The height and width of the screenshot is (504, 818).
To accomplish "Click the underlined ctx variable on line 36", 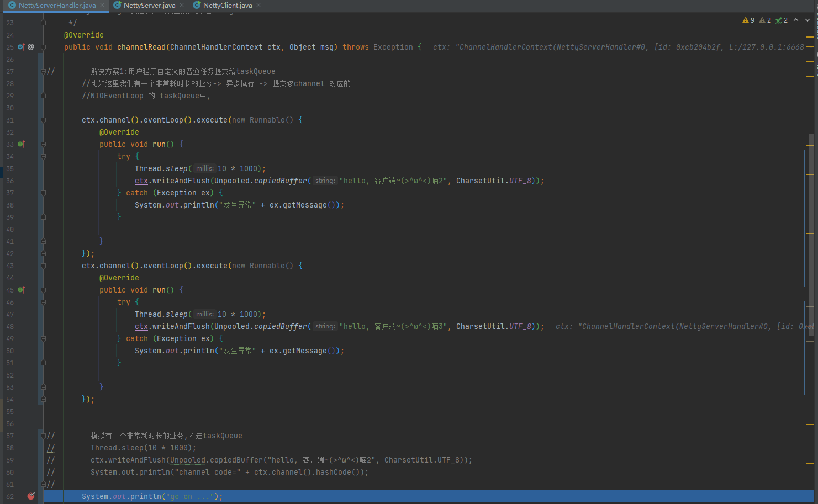I will pos(141,181).
